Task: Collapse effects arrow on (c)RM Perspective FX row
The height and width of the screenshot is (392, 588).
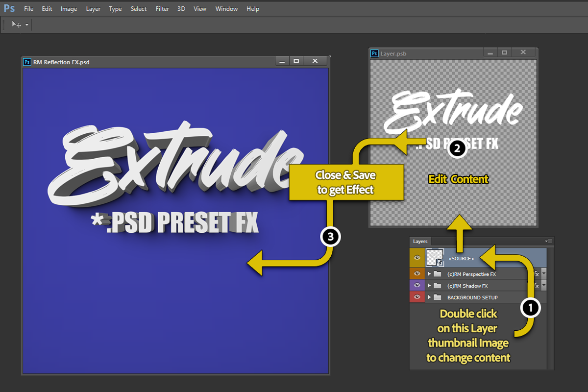Action: tap(543, 274)
